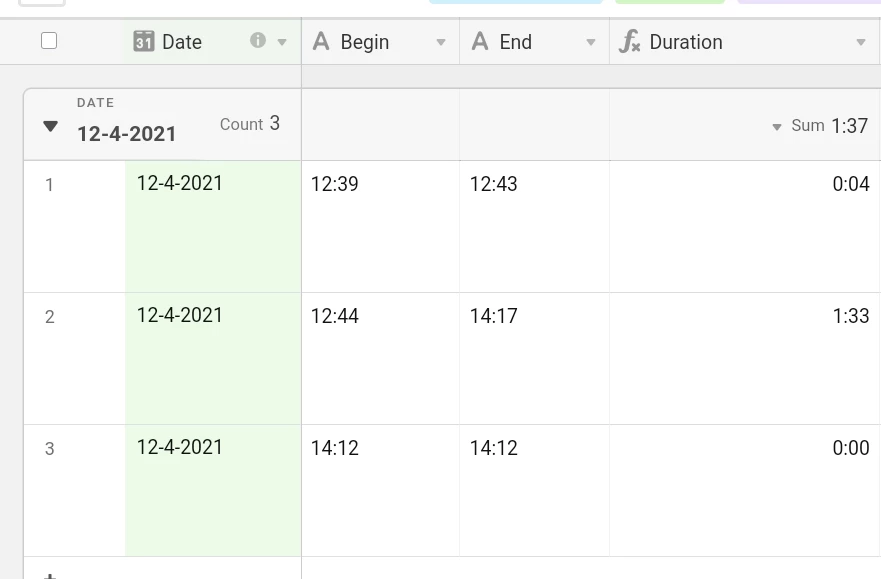Select the Duration cell showing 1:33

[744, 358]
